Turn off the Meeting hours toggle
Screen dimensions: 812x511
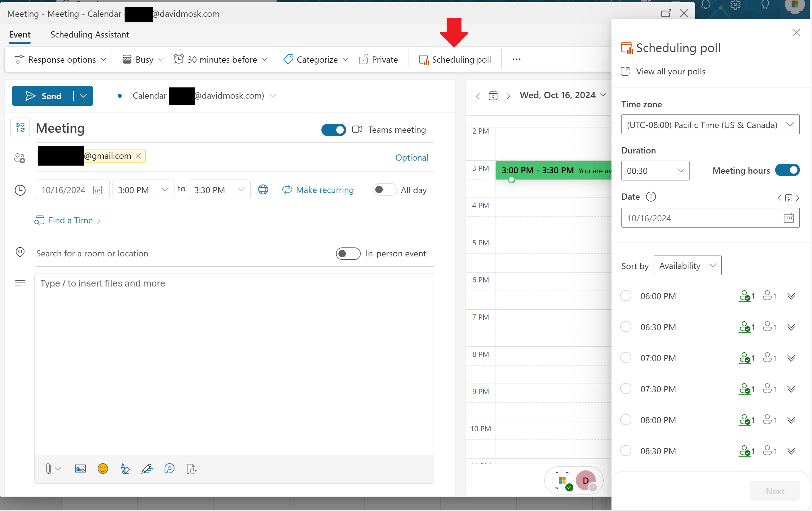pyautogui.click(x=787, y=170)
